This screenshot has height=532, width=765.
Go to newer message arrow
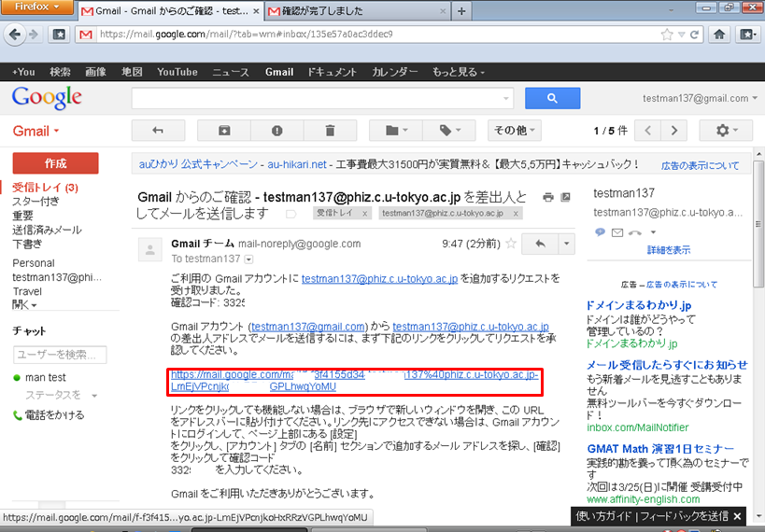(x=648, y=130)
